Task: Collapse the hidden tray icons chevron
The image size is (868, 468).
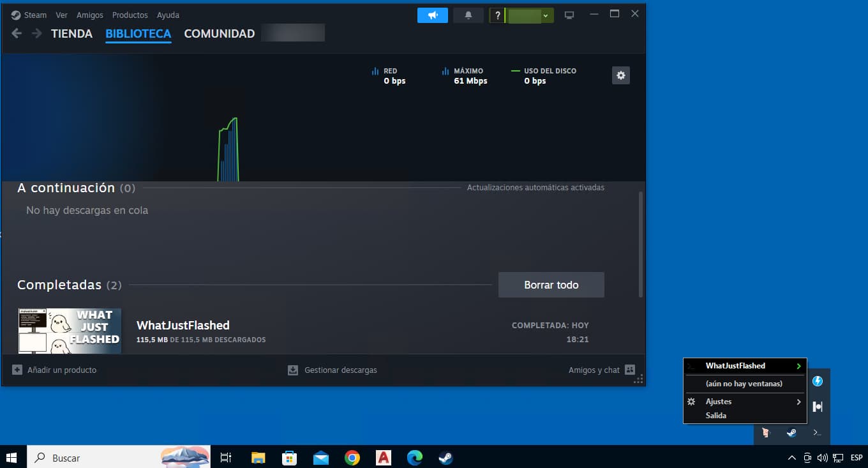Action: [x=792, y=458]
